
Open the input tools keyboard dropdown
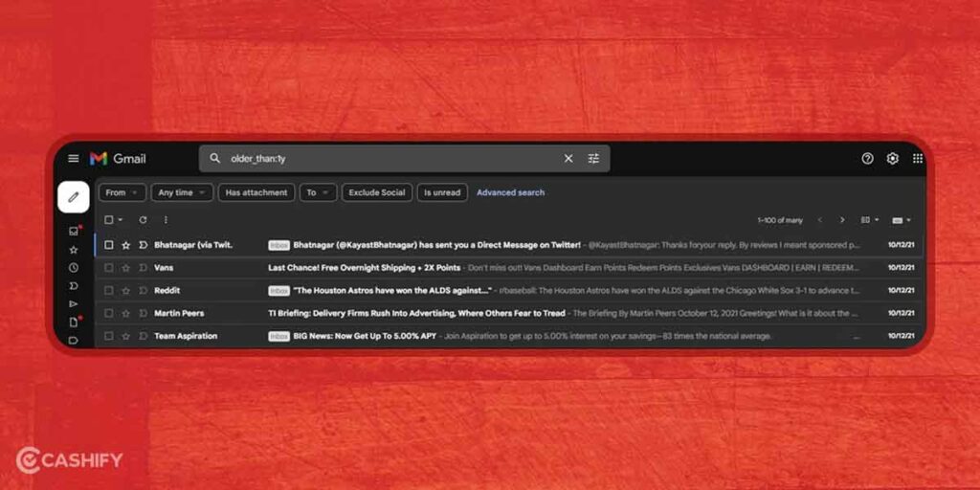(902, 220)
